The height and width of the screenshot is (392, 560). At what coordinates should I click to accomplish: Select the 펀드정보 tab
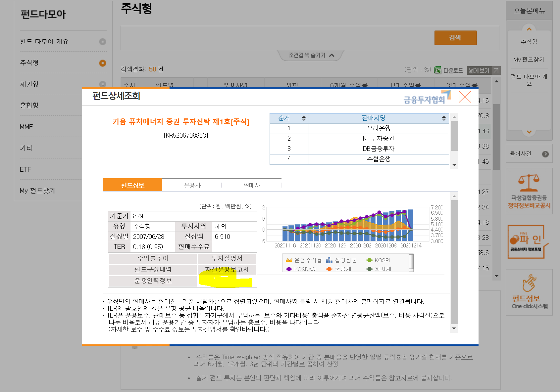pyautogui.click(x=132, y=185)
